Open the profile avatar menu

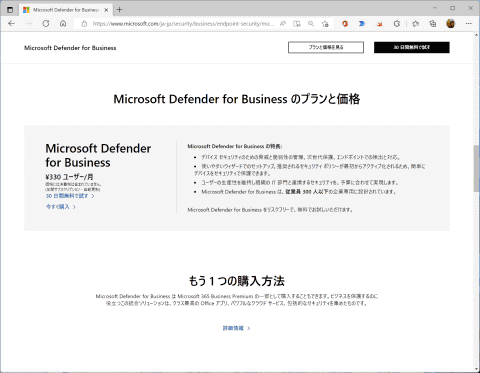point(451,24)
